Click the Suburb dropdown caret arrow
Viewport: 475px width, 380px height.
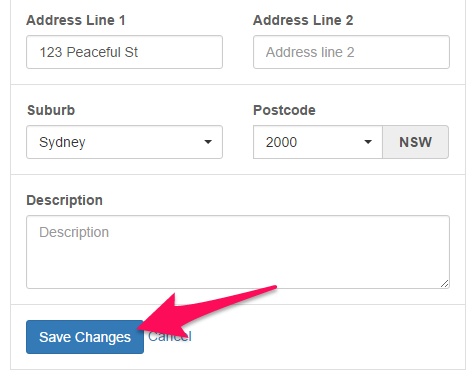[208, 142]
